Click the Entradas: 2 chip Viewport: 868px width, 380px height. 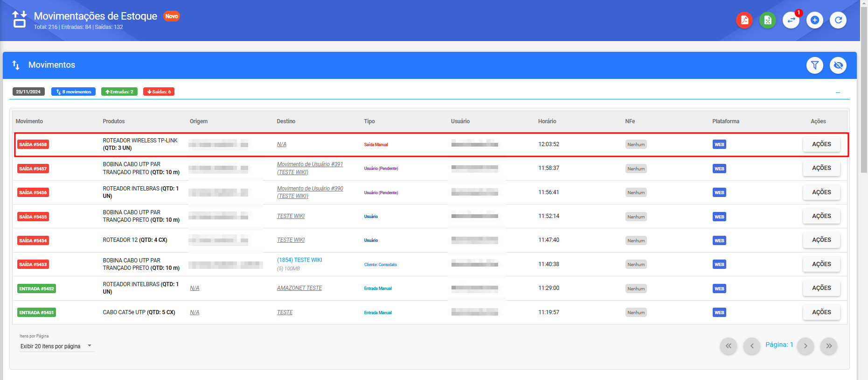119,92
